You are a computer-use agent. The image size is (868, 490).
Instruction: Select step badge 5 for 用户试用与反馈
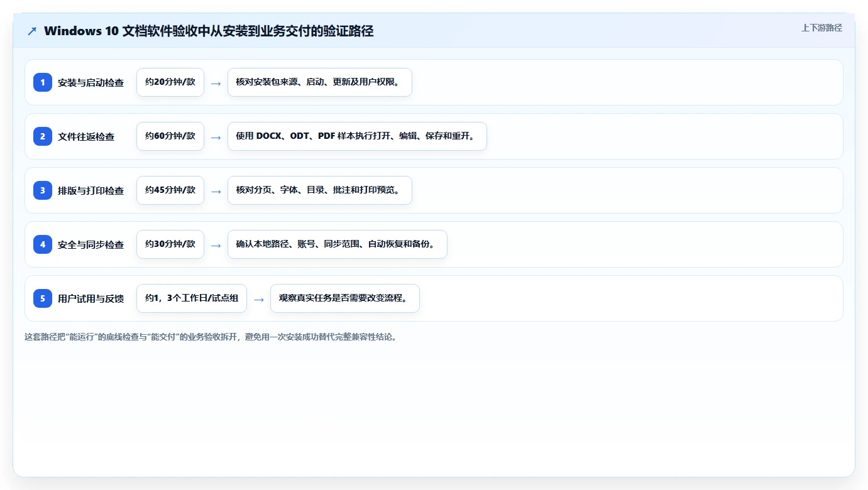pos(43,298)
